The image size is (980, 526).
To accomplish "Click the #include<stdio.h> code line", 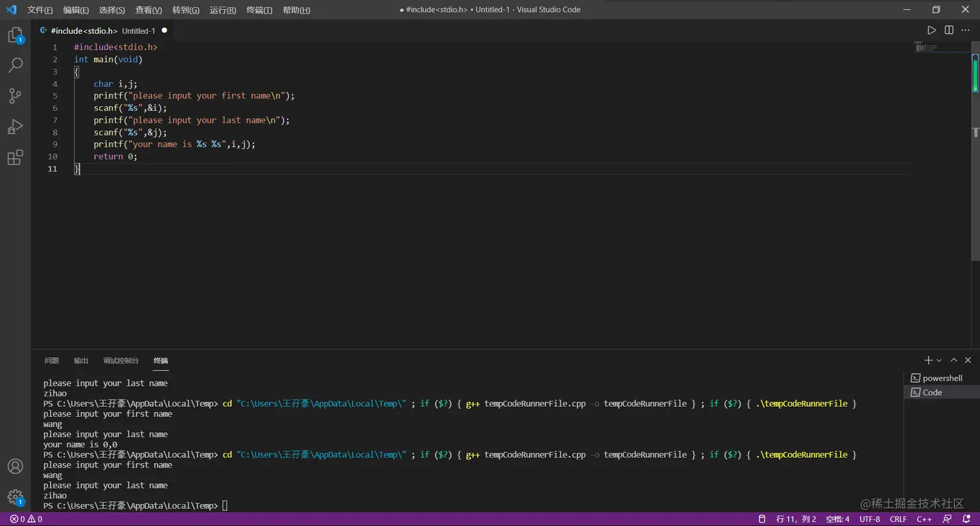I will pyautogui.click(x=115, y=47).
